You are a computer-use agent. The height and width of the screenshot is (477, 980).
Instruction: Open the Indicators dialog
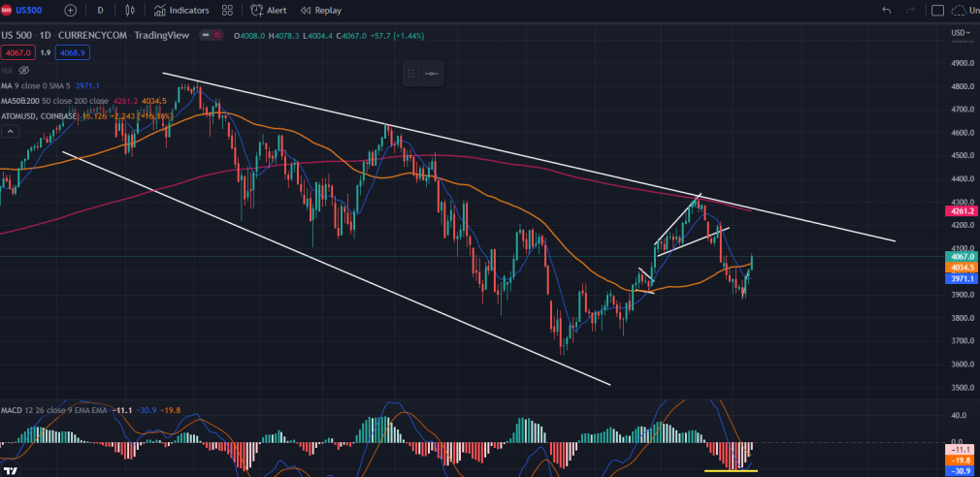181,10
